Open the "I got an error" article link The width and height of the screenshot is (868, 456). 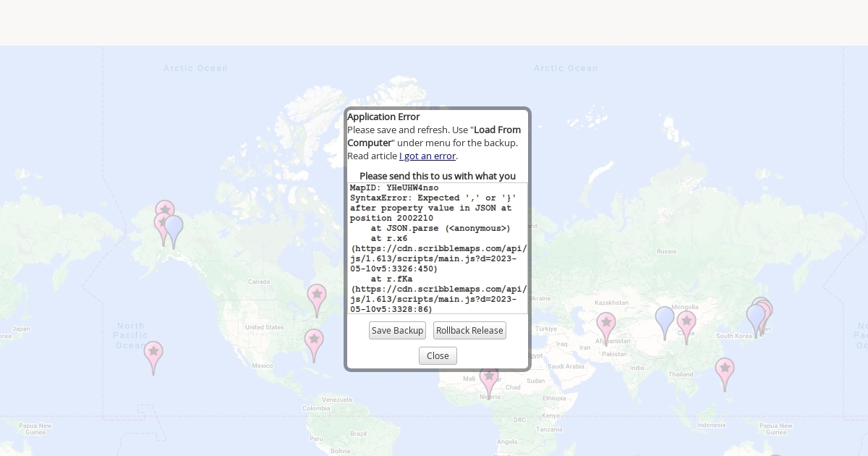[x=427, y=156]
